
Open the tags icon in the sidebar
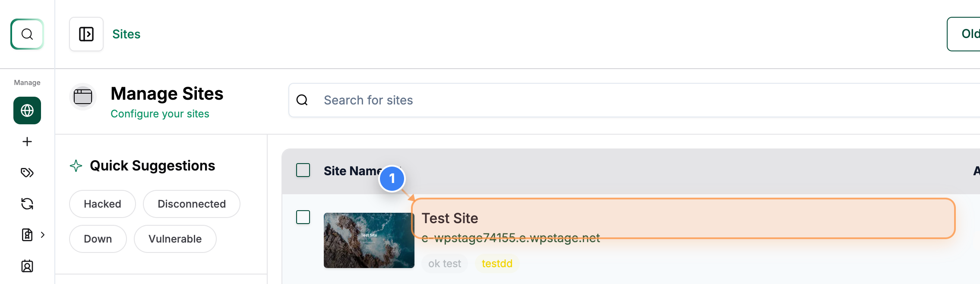point(27,173)
